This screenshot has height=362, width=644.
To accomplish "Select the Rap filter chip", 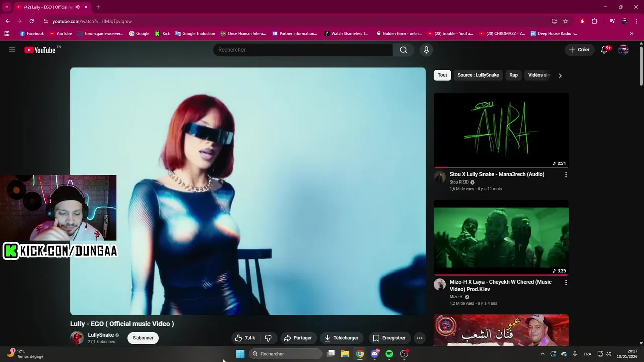I will 513,75.
